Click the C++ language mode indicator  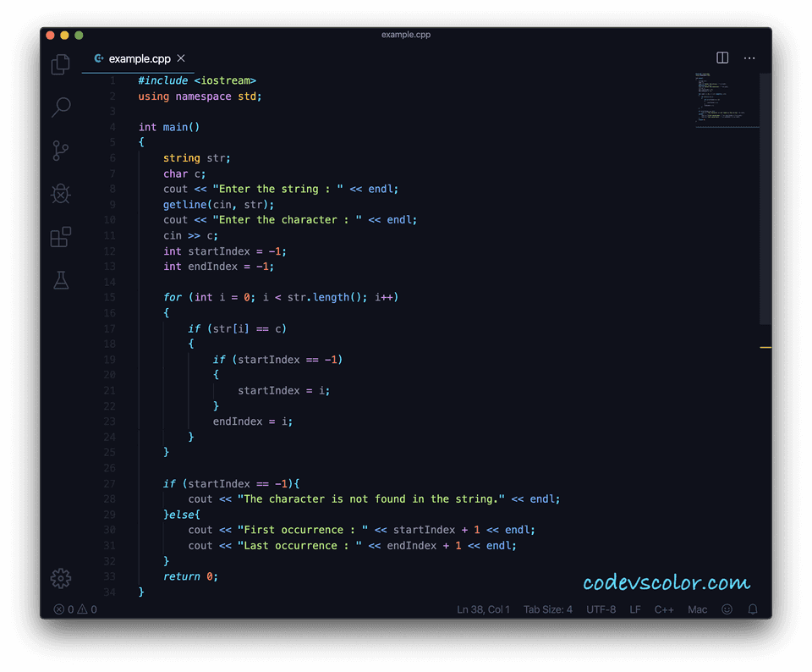tap(664, 609)
